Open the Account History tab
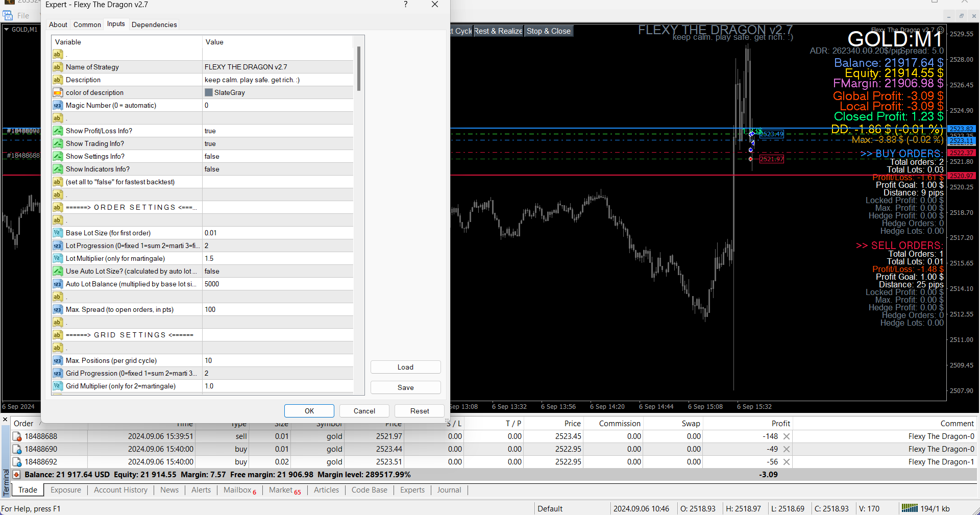Screen dimensions: 980x515 [120, 490]
